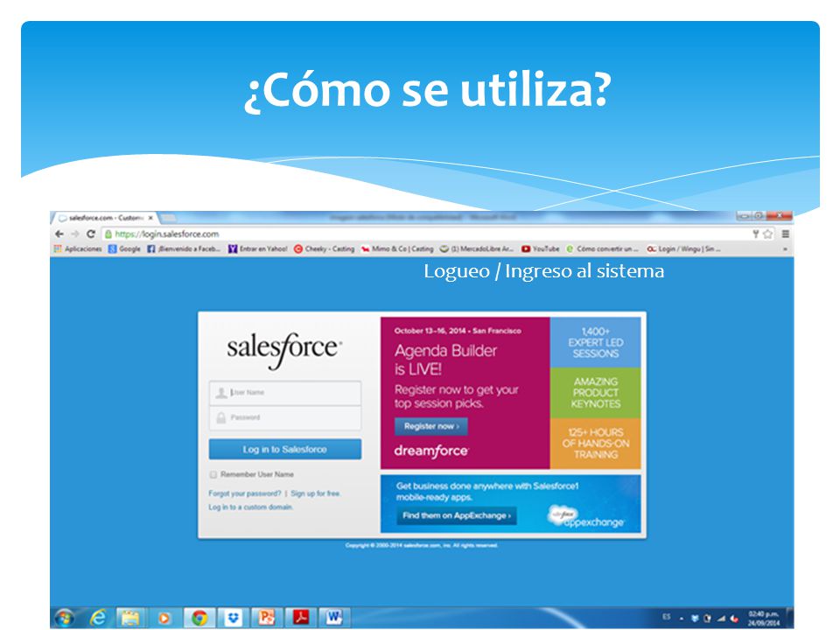Bookmark this page with the star icon
Image resolution: width=840 pixels, height=630 pixels.
pos(767,234)
